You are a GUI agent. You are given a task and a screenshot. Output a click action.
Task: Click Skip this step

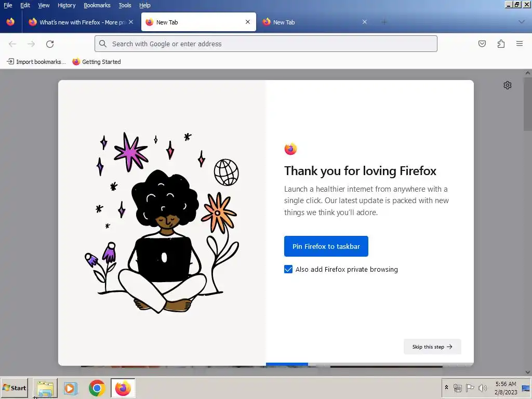(x=432, y=347)
